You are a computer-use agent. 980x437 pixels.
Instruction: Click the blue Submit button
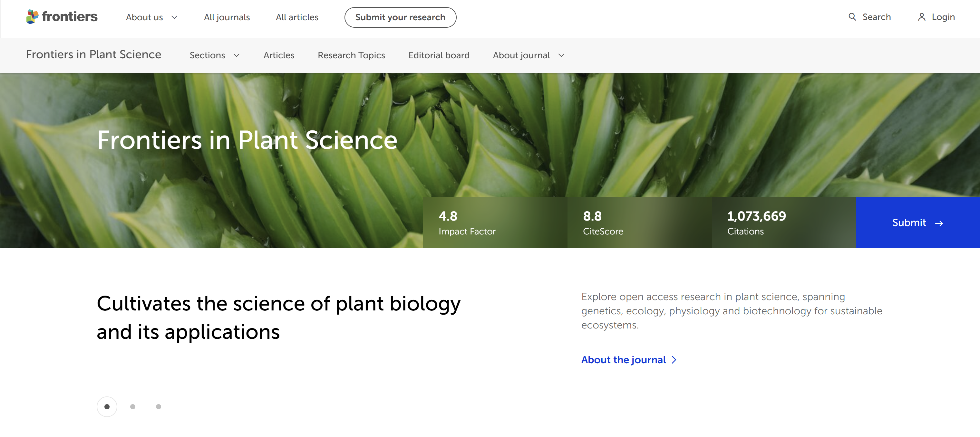tap(918, 222)
